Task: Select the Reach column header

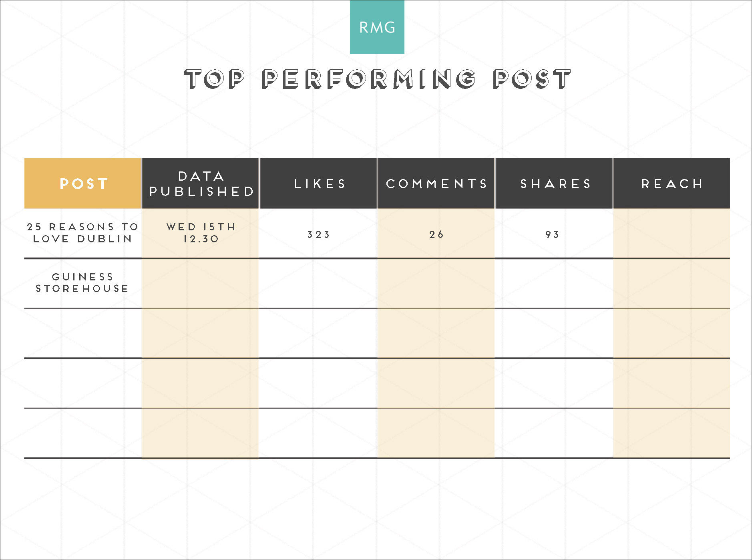Action: tap(672, 183)
